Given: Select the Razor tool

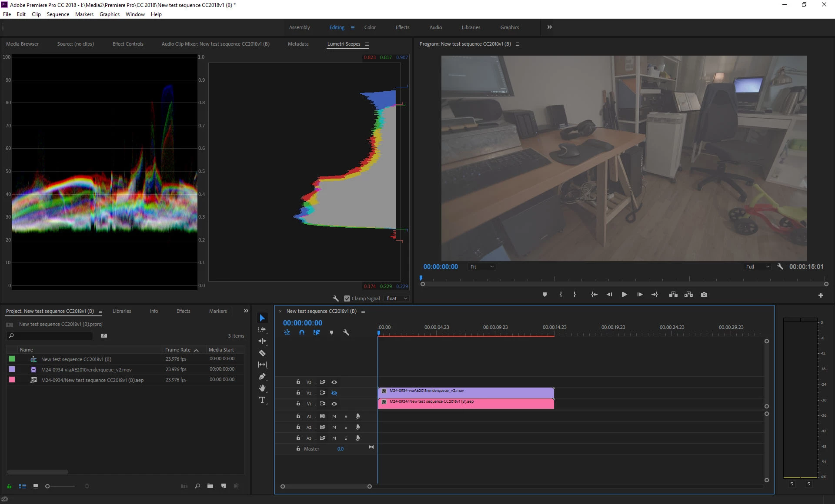Looking at the screenshot, I should [262, 353].
